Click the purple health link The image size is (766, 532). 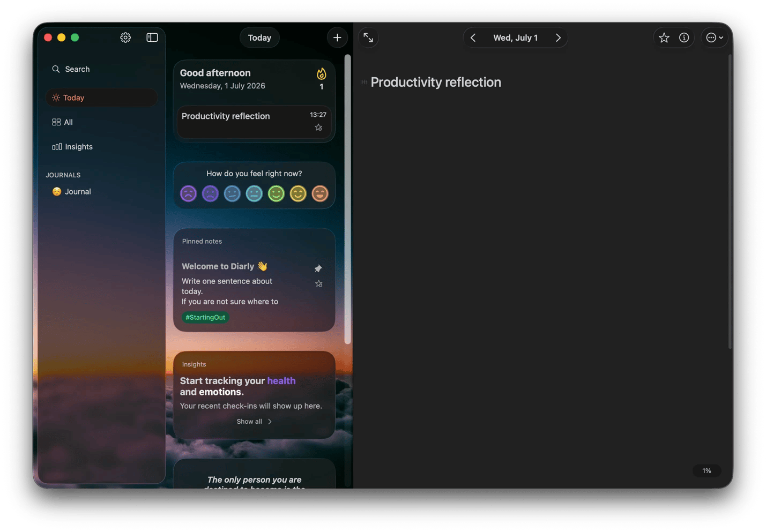point(281,381)
